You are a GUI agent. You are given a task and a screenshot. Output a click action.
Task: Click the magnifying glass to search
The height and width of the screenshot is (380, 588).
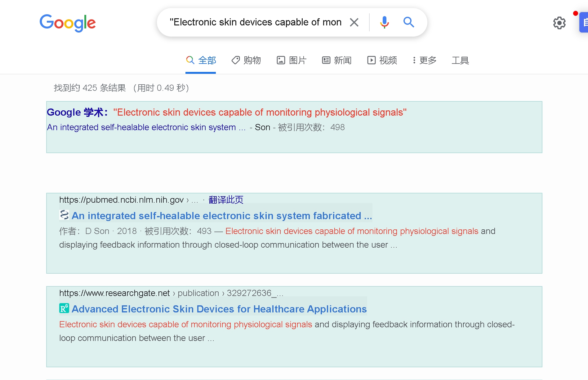[408, 22]
